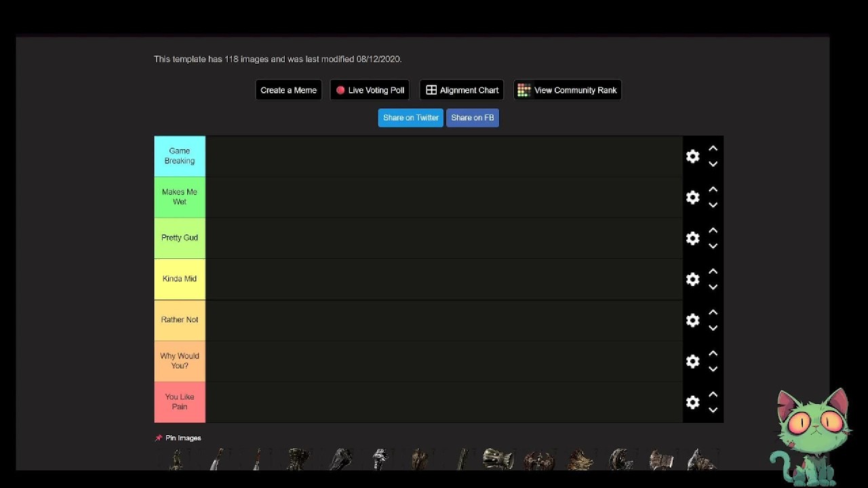Screen dimensions: 868x488
Task: Select the green Makes Me Wet label
Action: click(180, 197)
